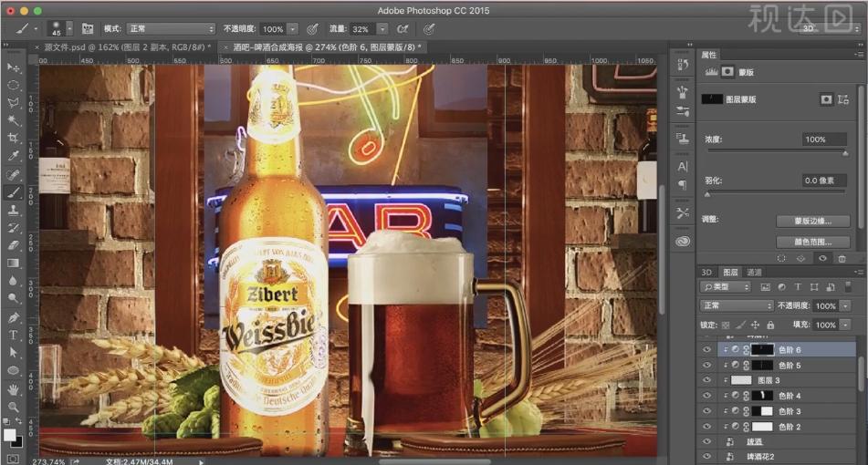Delete the mask with trash icon
Image resolution: width=868 pixels, height=465 pixels.
click(842, 258)
